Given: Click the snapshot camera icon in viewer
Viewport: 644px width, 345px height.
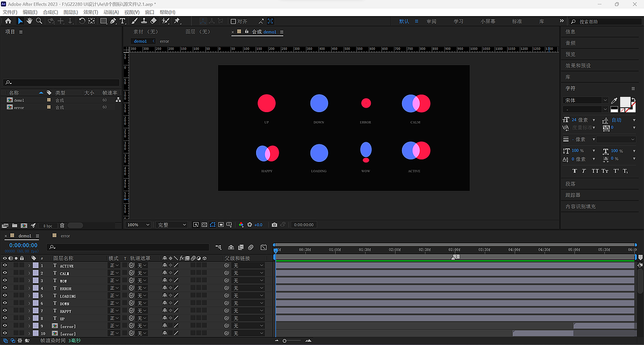Looking at the screenshot, I should tap(274, 225).
